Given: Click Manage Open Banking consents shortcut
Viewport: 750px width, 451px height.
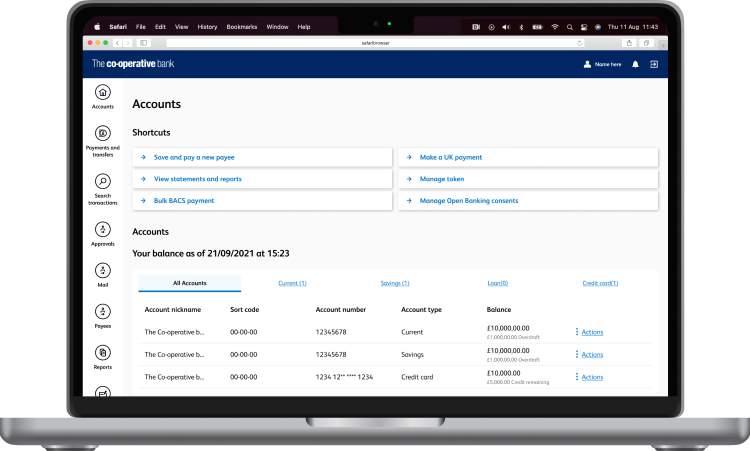Looking at the screenshot, I should tap(529, 201).
